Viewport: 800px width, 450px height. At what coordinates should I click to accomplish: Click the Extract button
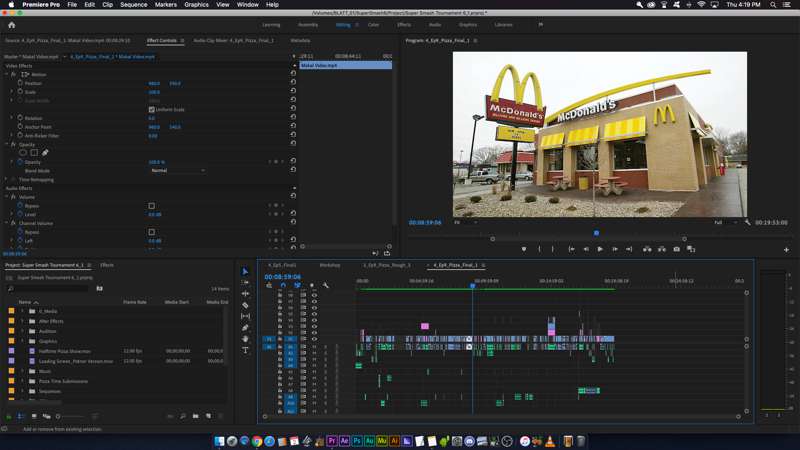tap(661, 249)
